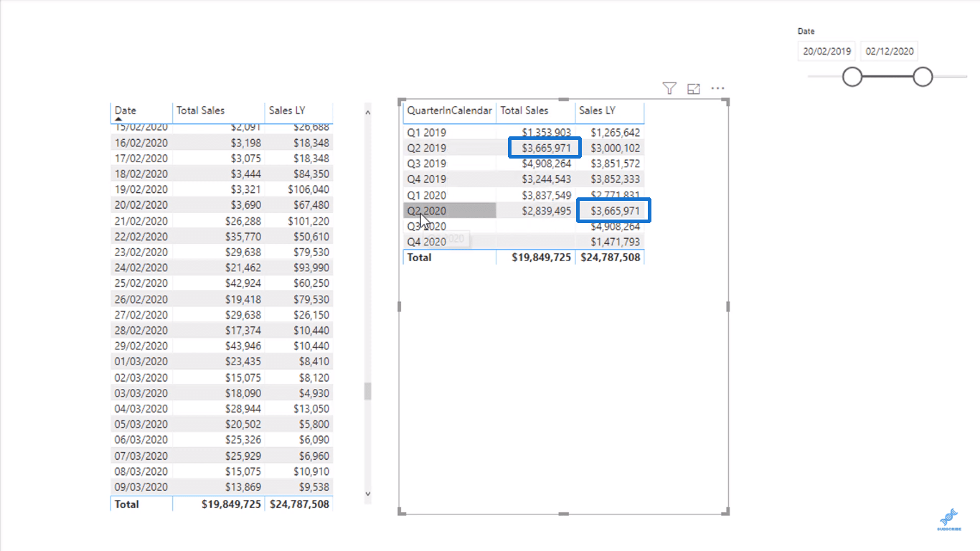Click the Date slicer title label
Viewport: 980px width, 551px height.
coord(806,32)
